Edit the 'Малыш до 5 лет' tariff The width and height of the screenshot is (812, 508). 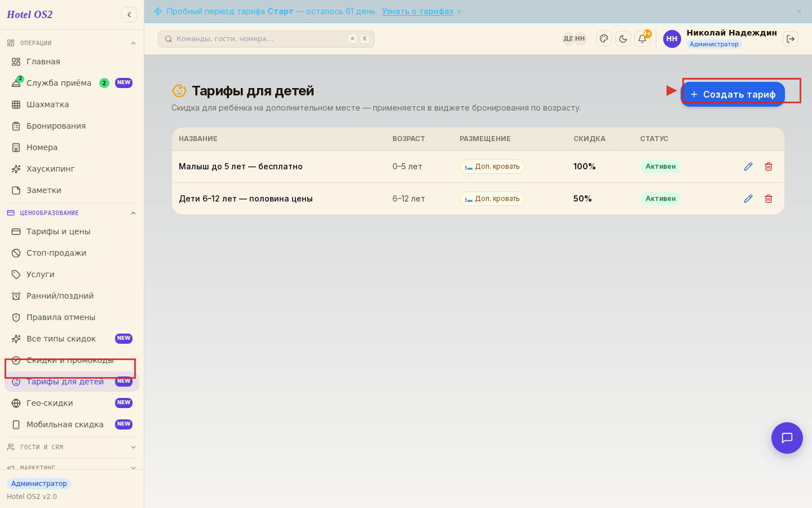(x=748, y=167)
